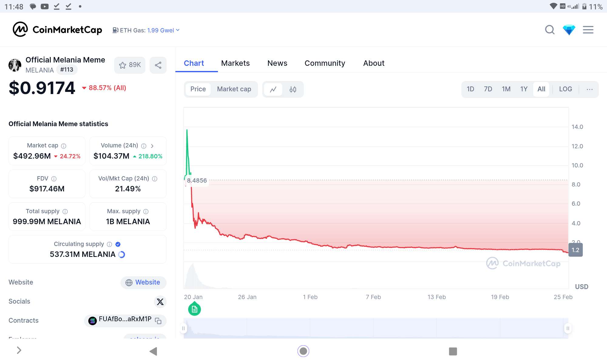
Task: Click the verified circulating supply badge
Action: (118, 244)
